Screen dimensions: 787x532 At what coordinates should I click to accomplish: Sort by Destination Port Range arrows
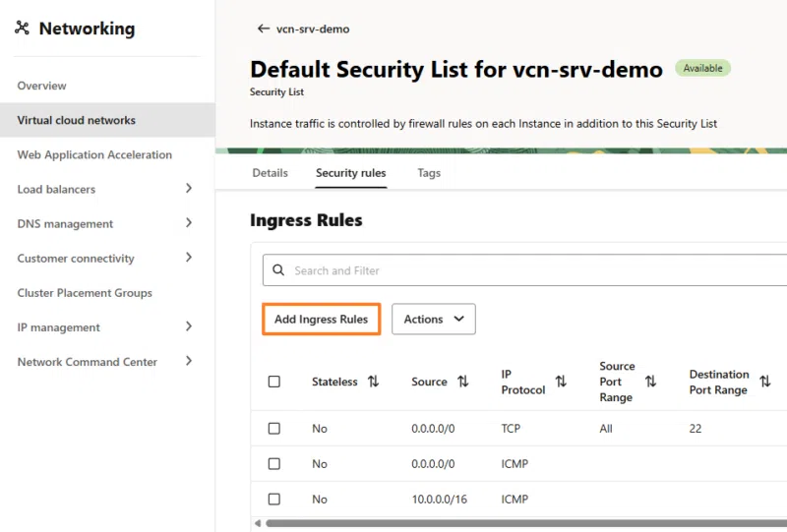[764, 382]
